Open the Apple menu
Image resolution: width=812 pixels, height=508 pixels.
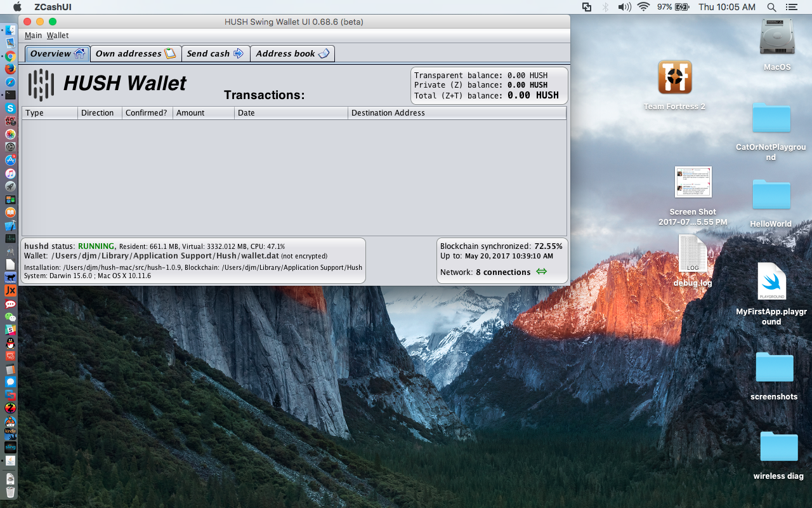tap(17, 7)
